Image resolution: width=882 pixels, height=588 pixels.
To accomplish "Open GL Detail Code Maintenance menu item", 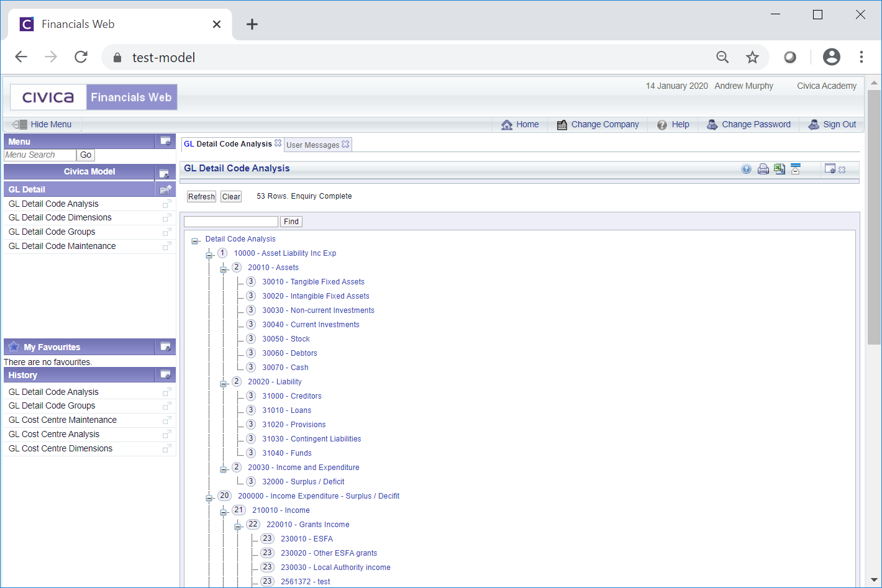I will 62,246.
